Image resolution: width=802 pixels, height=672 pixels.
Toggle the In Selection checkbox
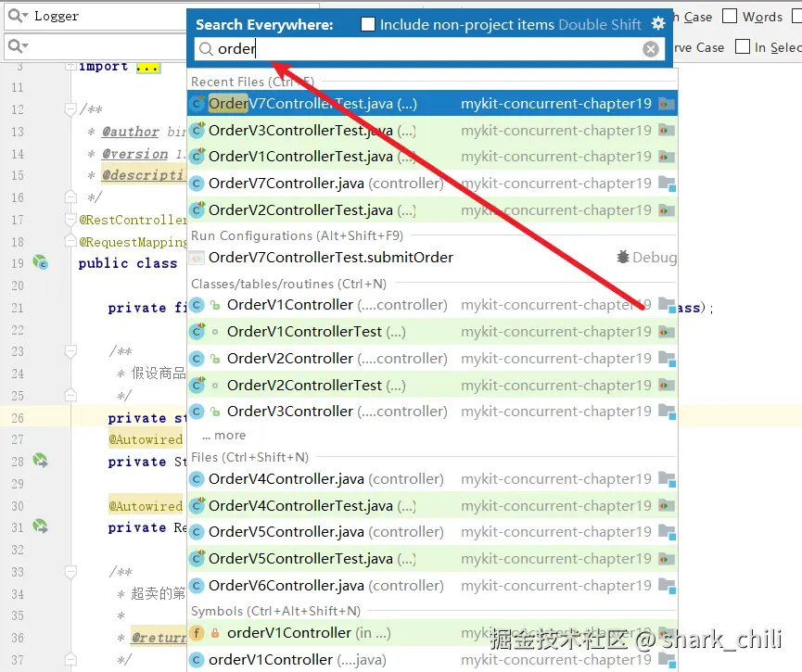[x=742, y=46]
